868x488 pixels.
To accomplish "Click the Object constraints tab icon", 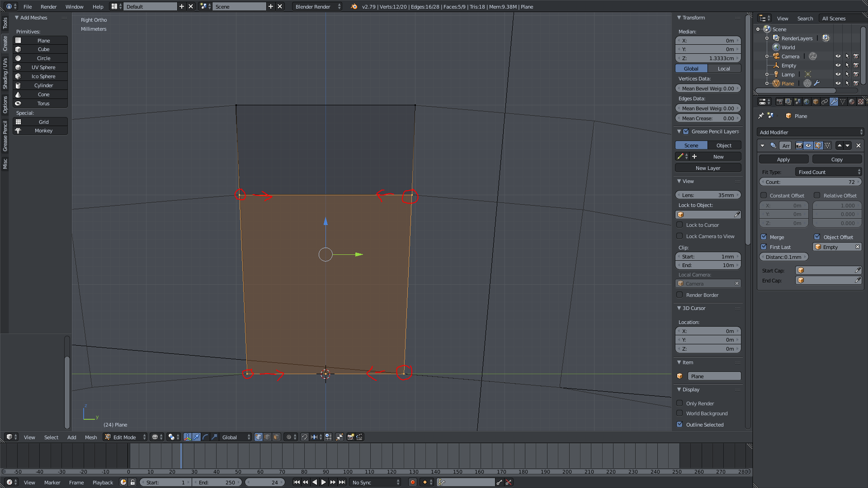I will click(x=825, y=102).
